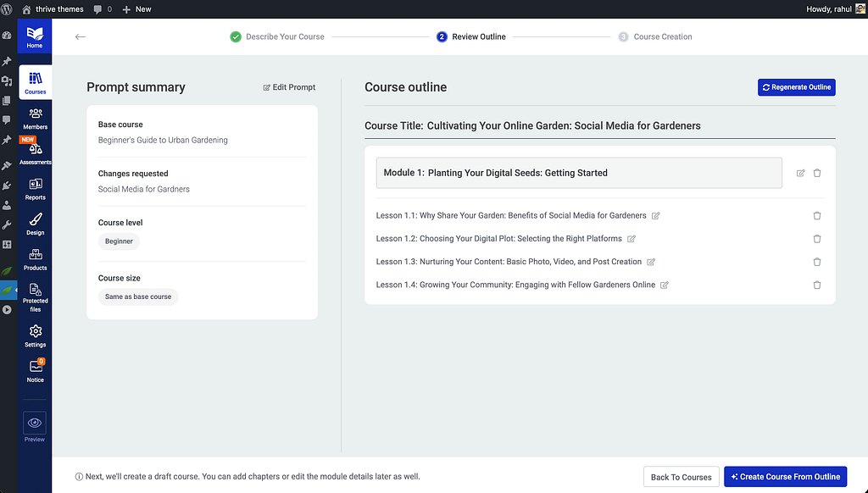Open the Preview eye icon in sidebar

[x=35, y=423]
